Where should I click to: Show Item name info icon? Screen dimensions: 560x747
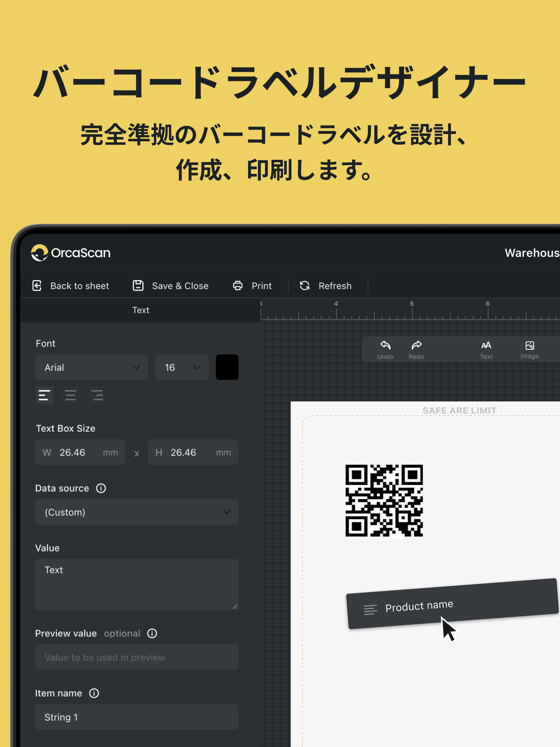tap(94, 693)
